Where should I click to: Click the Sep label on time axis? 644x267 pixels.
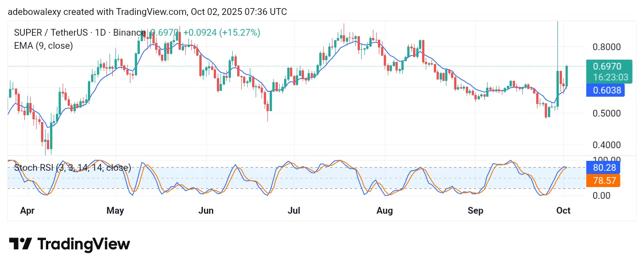point(475,211)
